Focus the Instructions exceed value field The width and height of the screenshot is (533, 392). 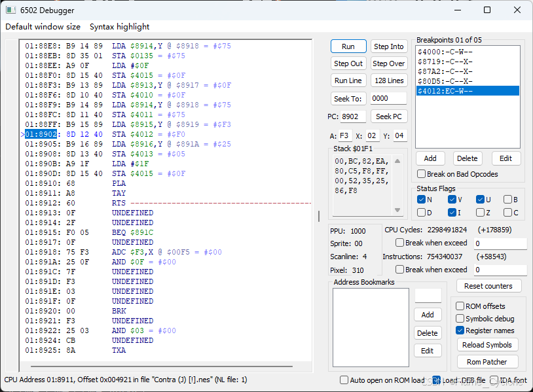click(500, 270)
